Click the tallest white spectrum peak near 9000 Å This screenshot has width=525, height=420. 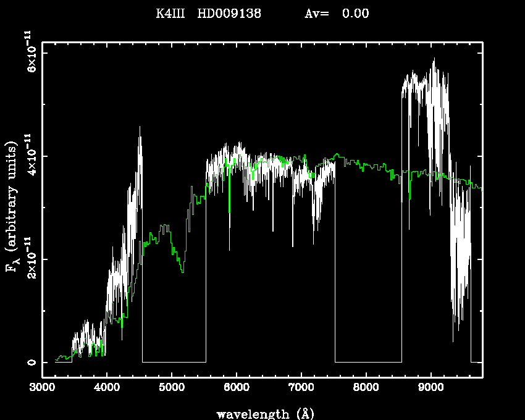tap(434, 60)
